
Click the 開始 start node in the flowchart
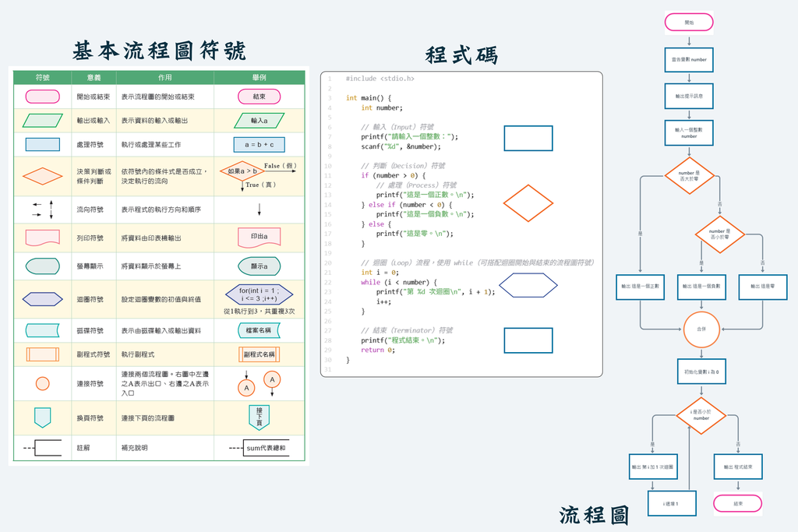click(689, 22)
